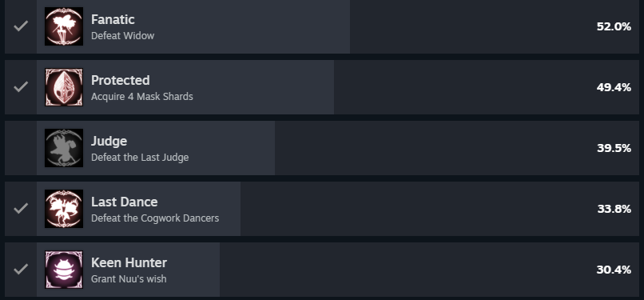Click the Fanatic achievement icon

pyautogui.click(x=64, y=26)
